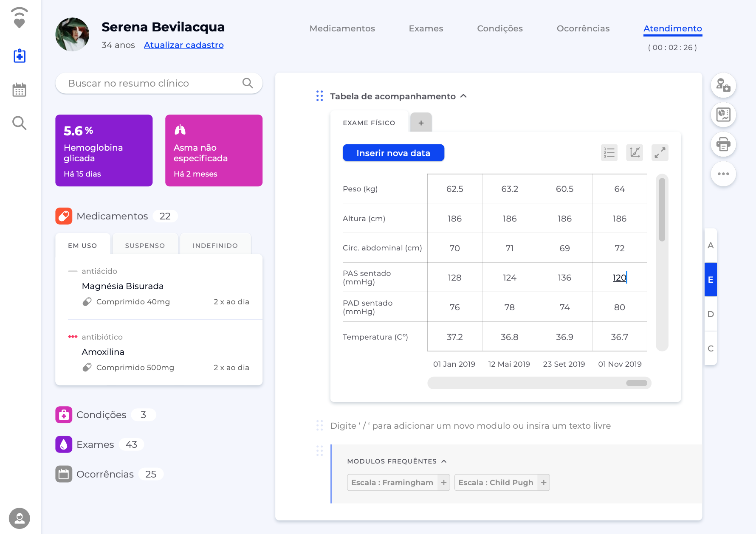This screenshot has height=534, width=756.
Task: Click Peso cell 62.5
Action: (x=455, y=189)
